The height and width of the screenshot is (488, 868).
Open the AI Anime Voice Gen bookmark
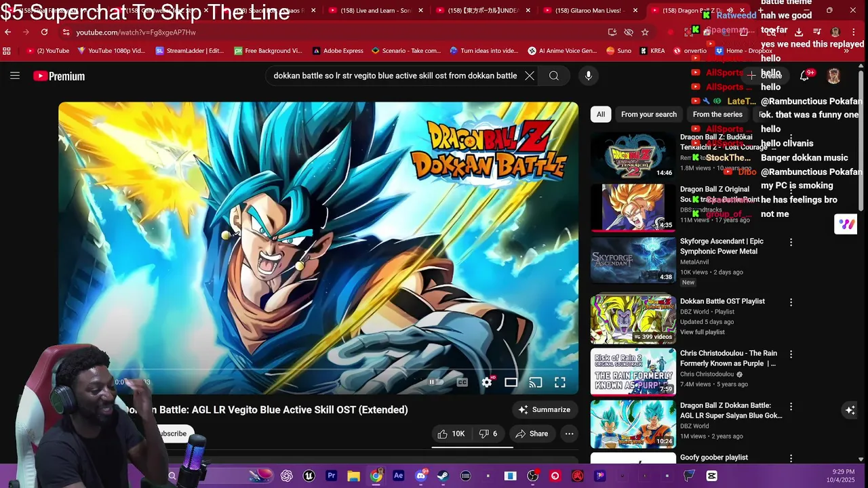click(562, 50)
